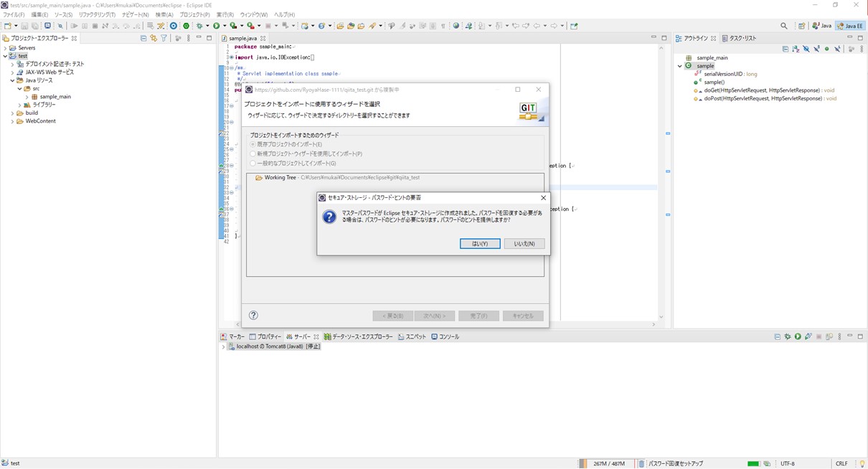The width and height of the screenshot is (868, 469).
Task: Collapse the sample class in the Outline view
Action: [679, 65]
